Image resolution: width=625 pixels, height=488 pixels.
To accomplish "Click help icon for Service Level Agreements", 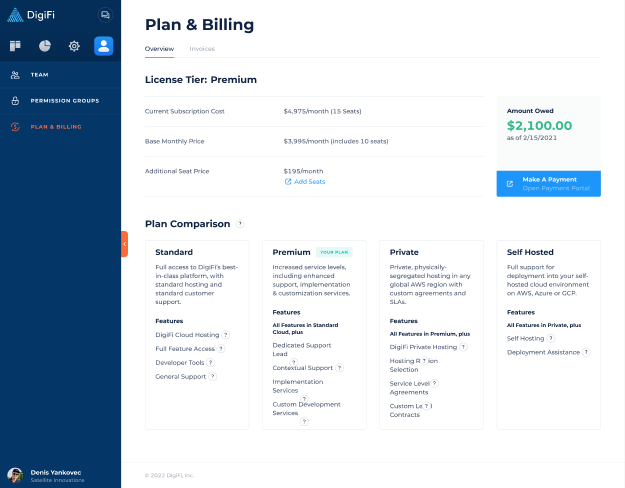I will [x=435, y=384].
